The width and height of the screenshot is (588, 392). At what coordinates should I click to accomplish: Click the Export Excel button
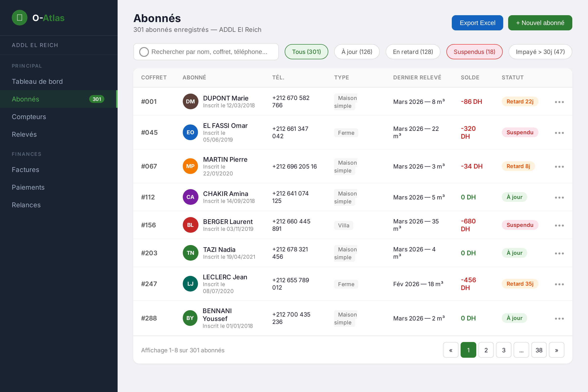click(477, 23)
